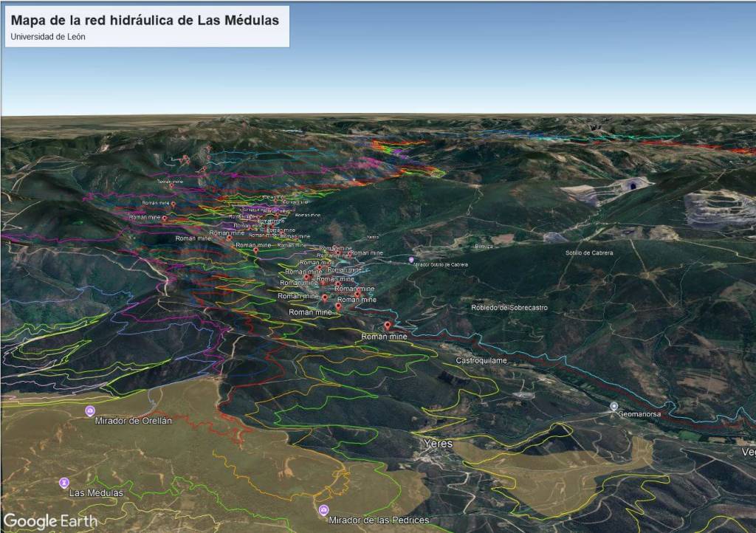Open the Mirador de las Pedrices camera marker
756x533 pixels.
pyautogui.click(x=323, y=510)
